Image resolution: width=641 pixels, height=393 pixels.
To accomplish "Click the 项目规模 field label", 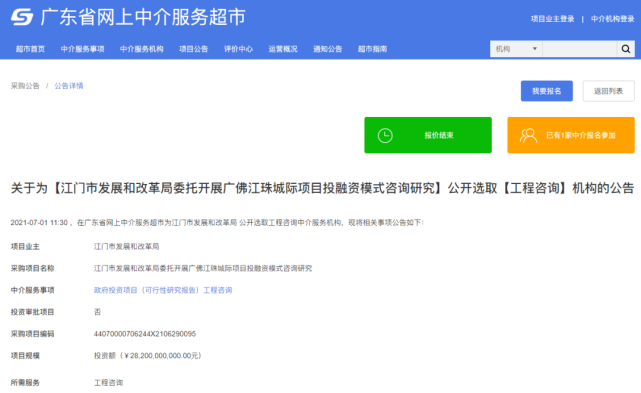I will (x=25, y=356).
